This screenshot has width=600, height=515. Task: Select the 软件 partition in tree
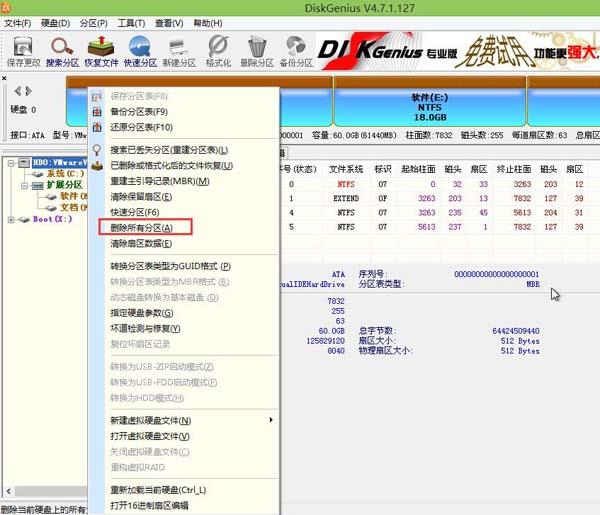tap(73, 196)
